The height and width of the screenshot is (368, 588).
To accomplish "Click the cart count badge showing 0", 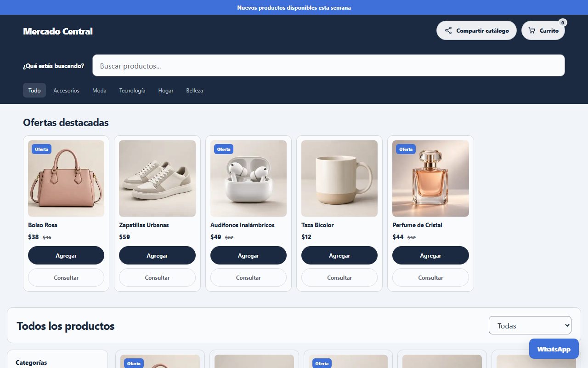I will 563,23.
